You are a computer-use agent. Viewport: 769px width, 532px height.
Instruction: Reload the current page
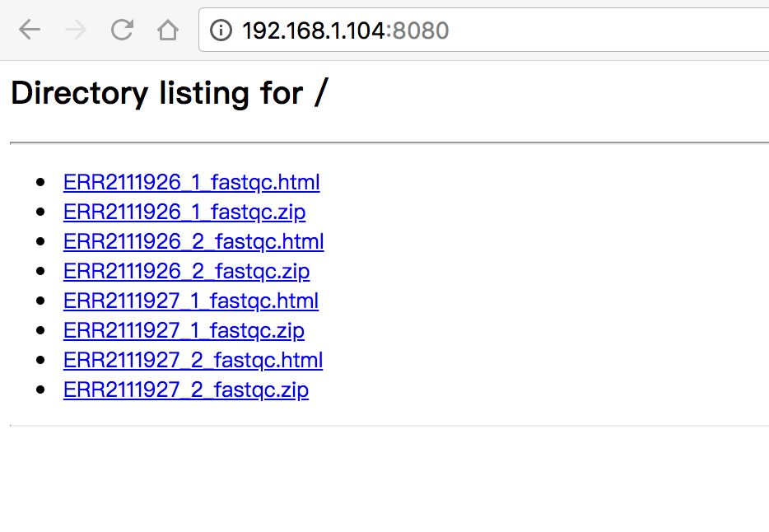coord(122,30)
